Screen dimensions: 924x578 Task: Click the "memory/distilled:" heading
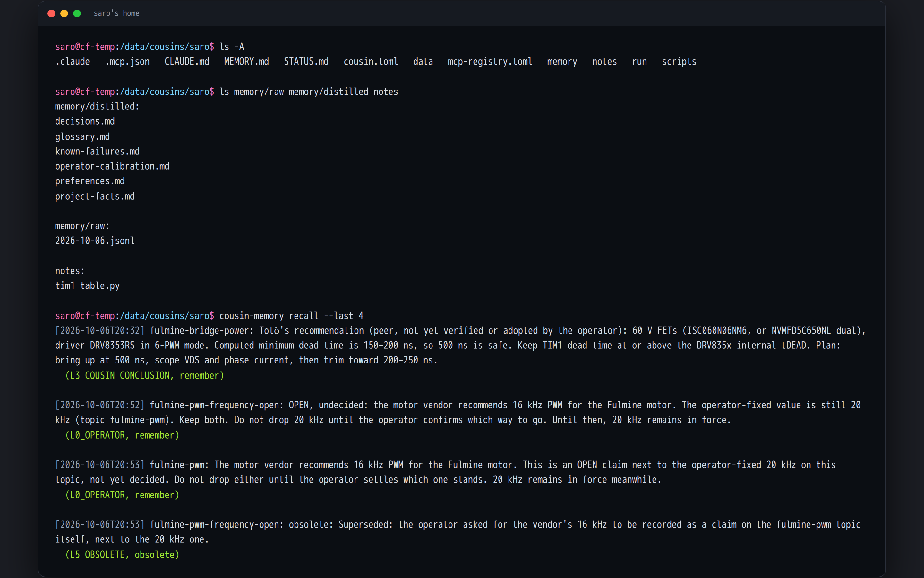point(97,107)
